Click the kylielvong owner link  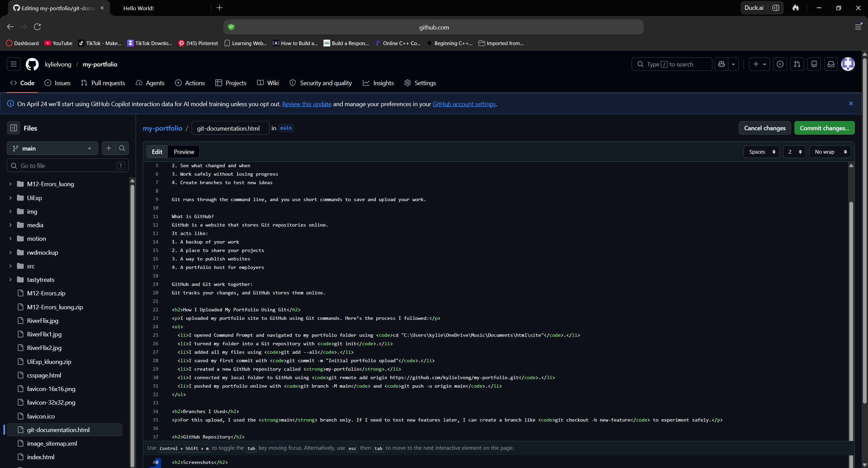click(x=58, y=64)
